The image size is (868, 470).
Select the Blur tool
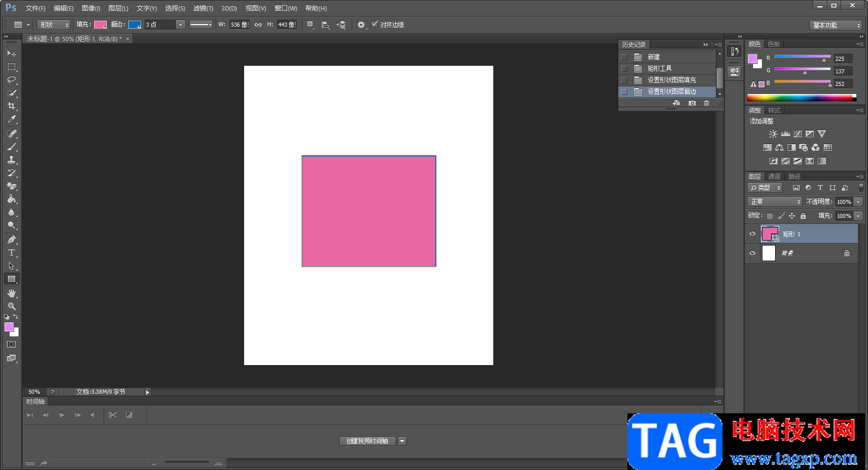click(12, 212)
